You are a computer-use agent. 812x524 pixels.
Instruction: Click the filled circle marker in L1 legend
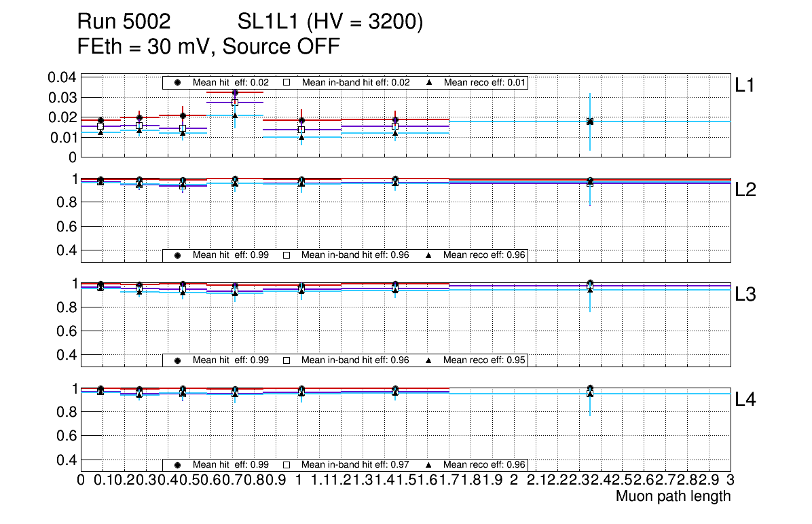[177, 83]
